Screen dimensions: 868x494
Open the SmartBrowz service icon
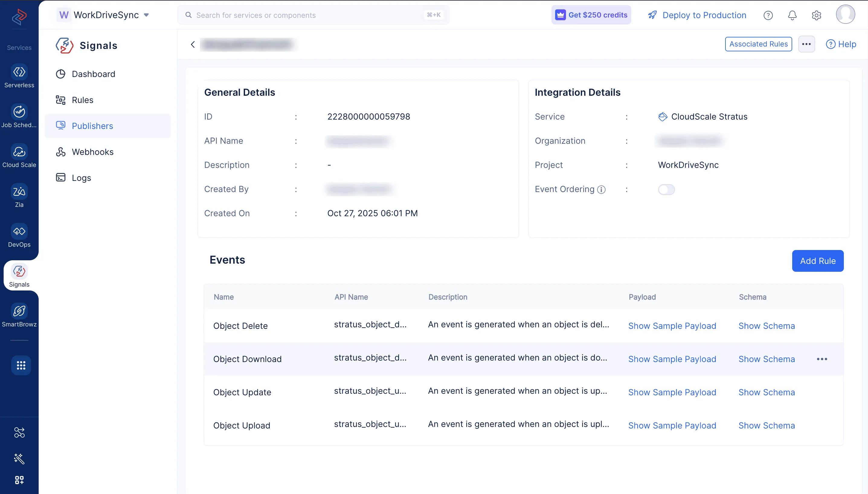point(19,311)
